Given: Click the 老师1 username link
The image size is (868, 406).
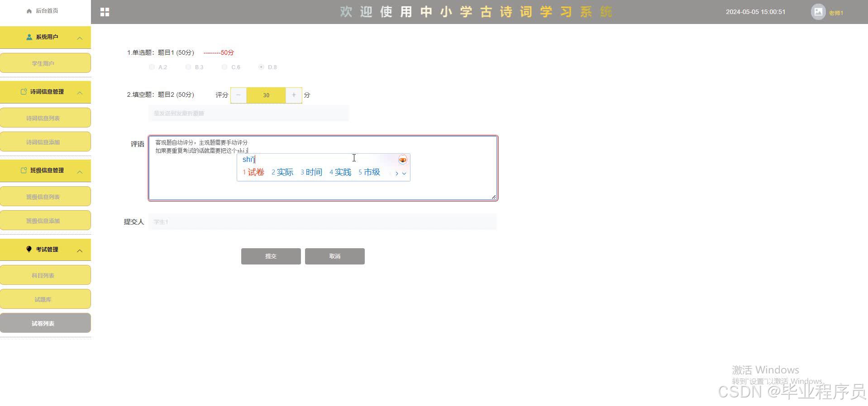Looking at the screenshot, I should (836, 13).
